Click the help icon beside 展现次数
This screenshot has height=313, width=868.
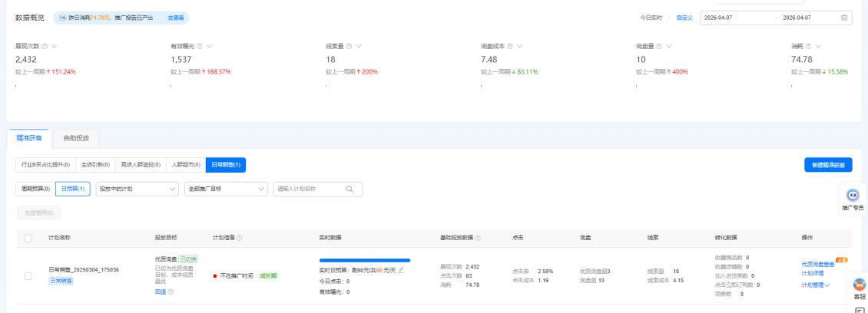coord(44,46)
